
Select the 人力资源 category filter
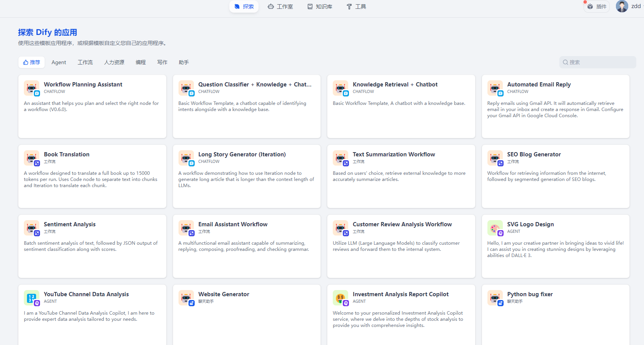pos(114,62)
